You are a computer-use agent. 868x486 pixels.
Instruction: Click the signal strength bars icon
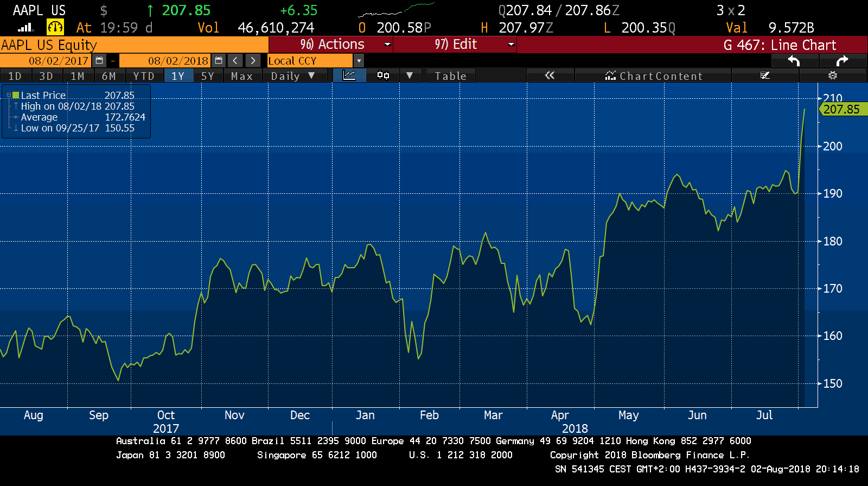[25, 27]
